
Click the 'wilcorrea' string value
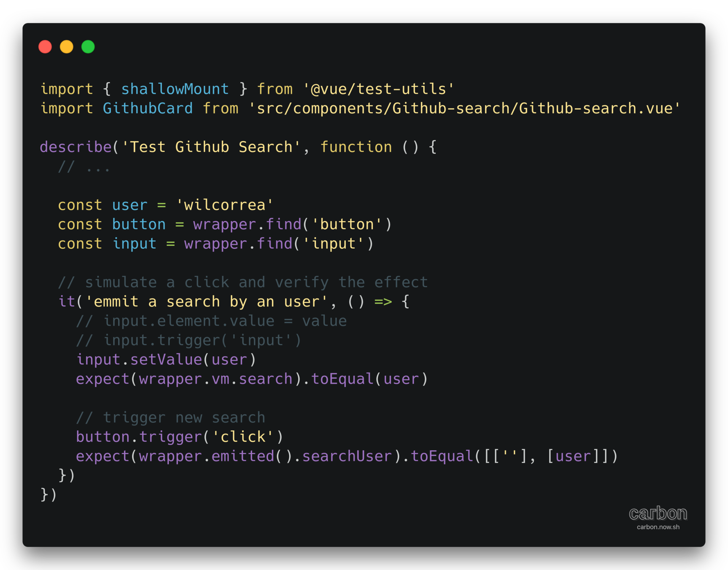coord(225,205)
